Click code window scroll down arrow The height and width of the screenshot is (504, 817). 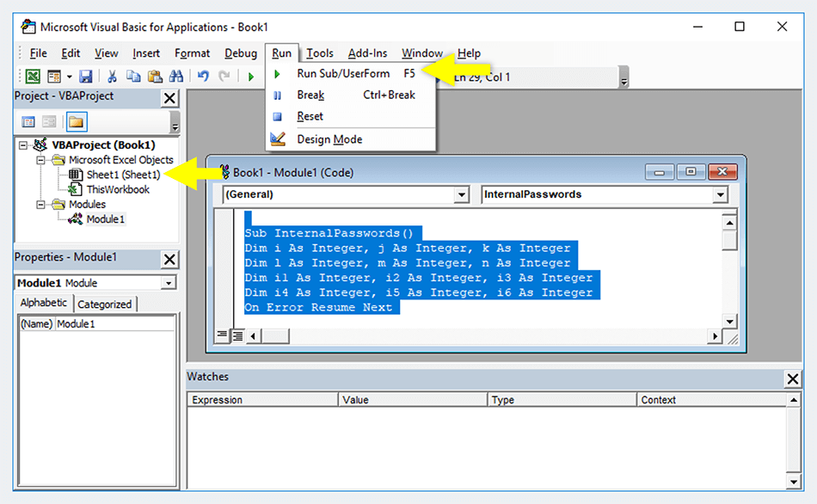coord(729,322)
